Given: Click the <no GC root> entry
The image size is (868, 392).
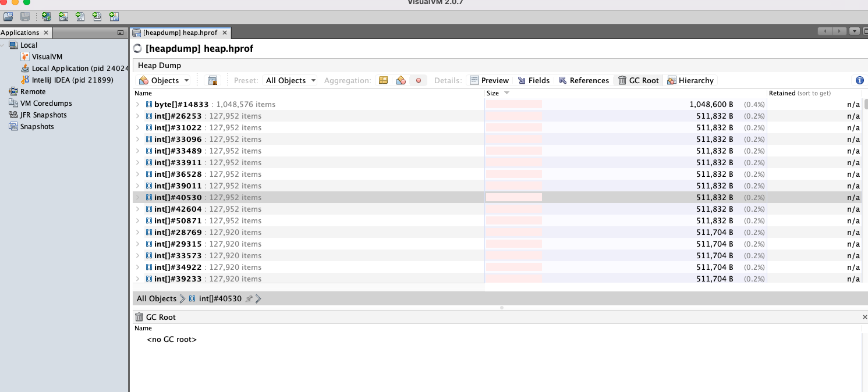Looking at the screenshot, I should point(172,339).
